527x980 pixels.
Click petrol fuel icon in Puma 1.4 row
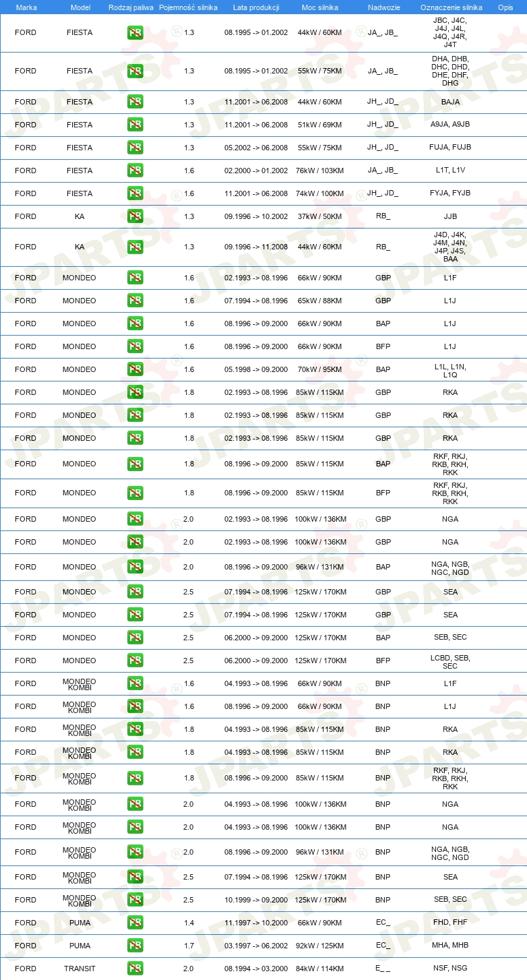point(135,923)
